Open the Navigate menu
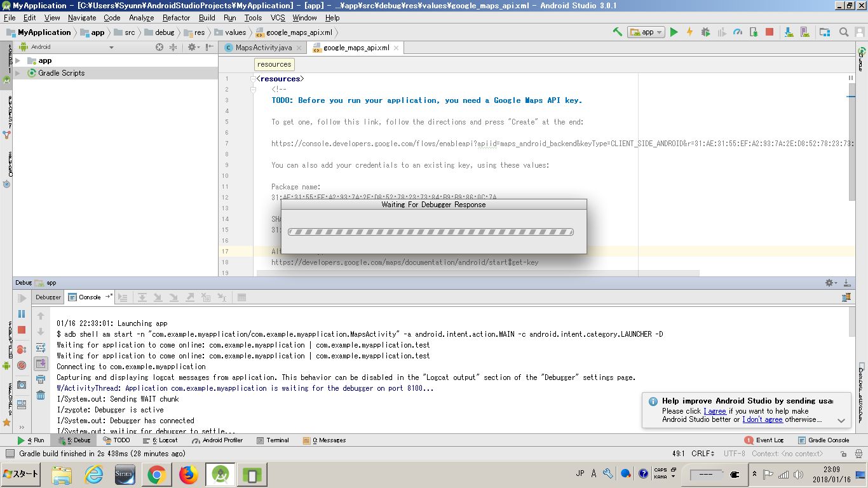 82,18
